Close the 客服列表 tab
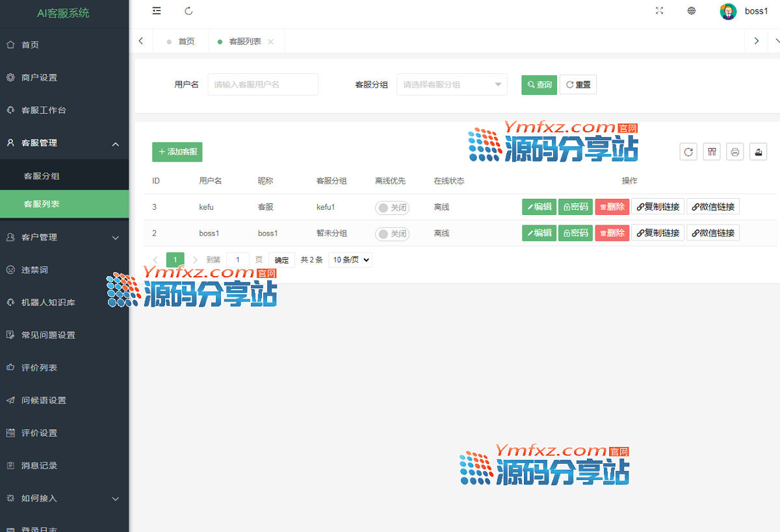Image resolution: width=780 pixels, height=532 pixels. click(271, 42)
